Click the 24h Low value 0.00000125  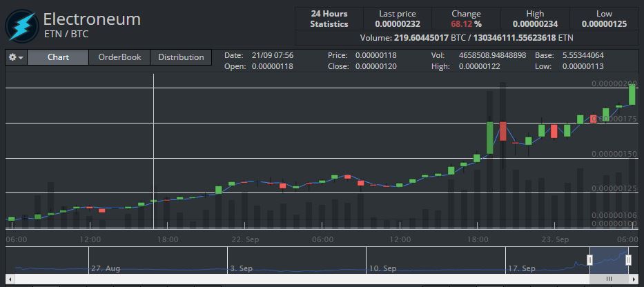coord(604,24)
